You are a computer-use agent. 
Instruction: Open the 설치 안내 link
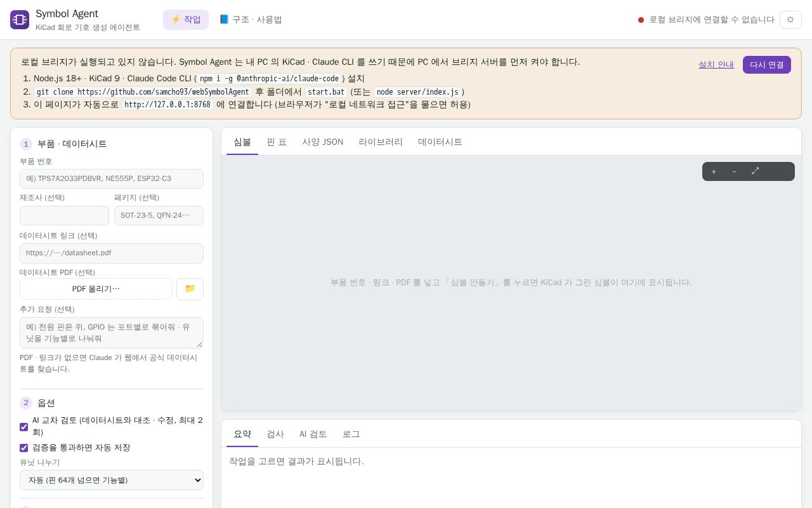tap(716, 65)
